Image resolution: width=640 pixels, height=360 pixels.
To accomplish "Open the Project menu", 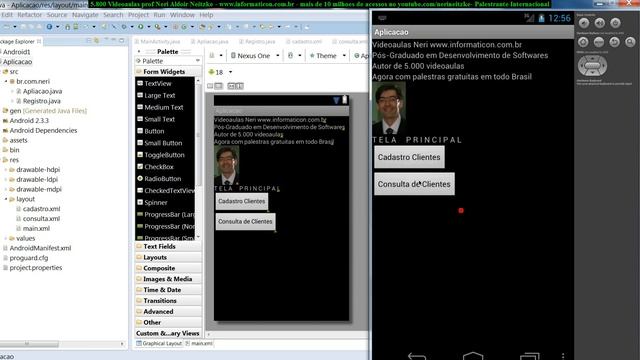I will tap(138, 15).
